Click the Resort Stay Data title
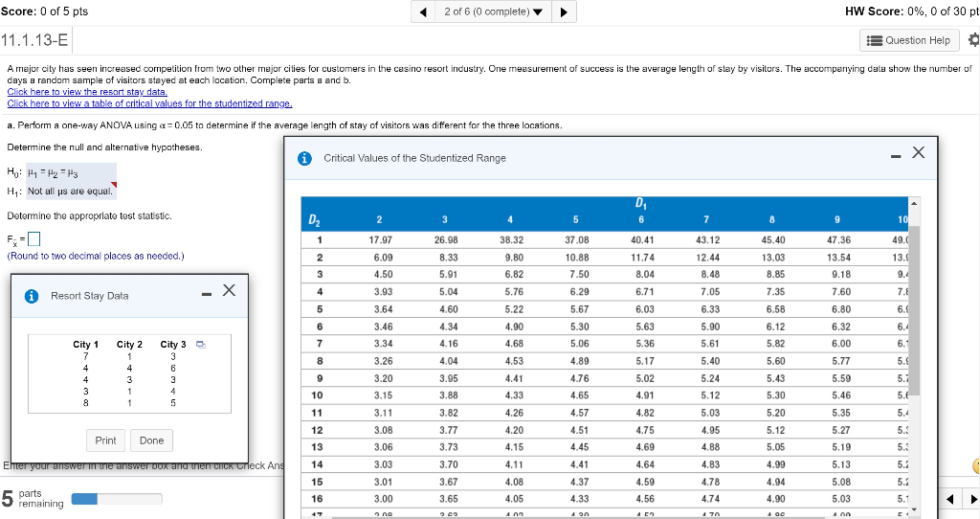This screenshot has height=519, width=980. [x=89, y=296]
